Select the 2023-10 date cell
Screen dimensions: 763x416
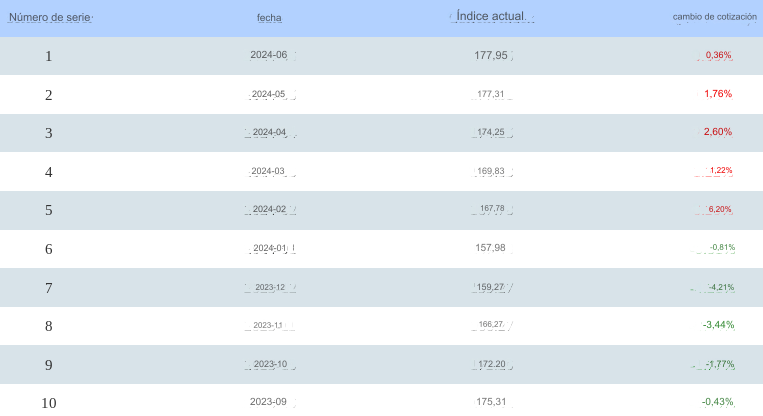tap(271, 364)
